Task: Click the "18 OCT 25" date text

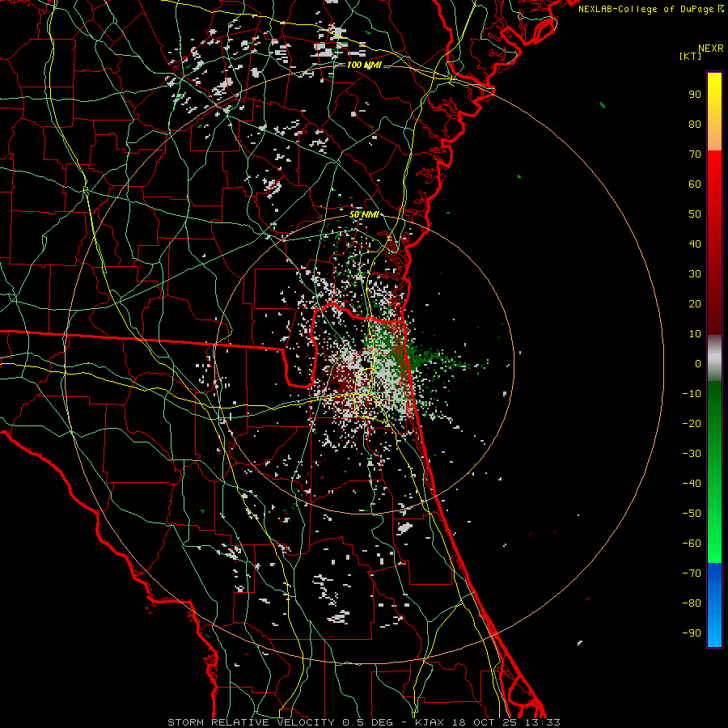Action: [x=484, y=722]
